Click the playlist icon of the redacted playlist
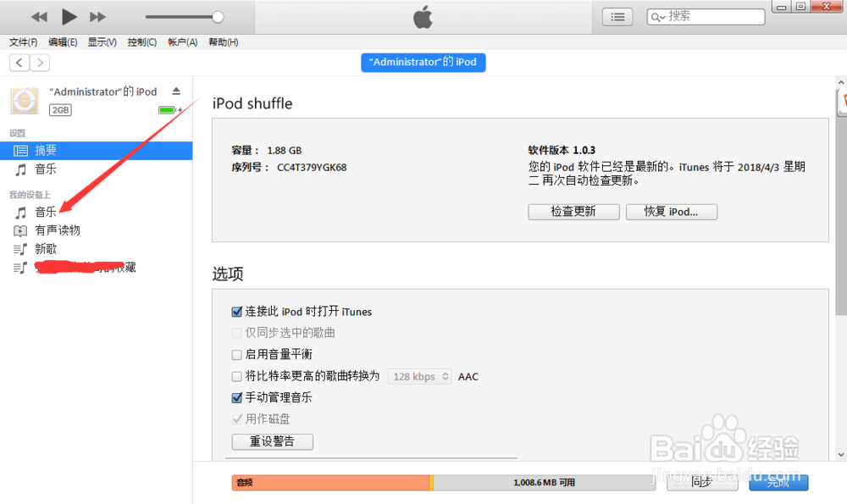 20,268
